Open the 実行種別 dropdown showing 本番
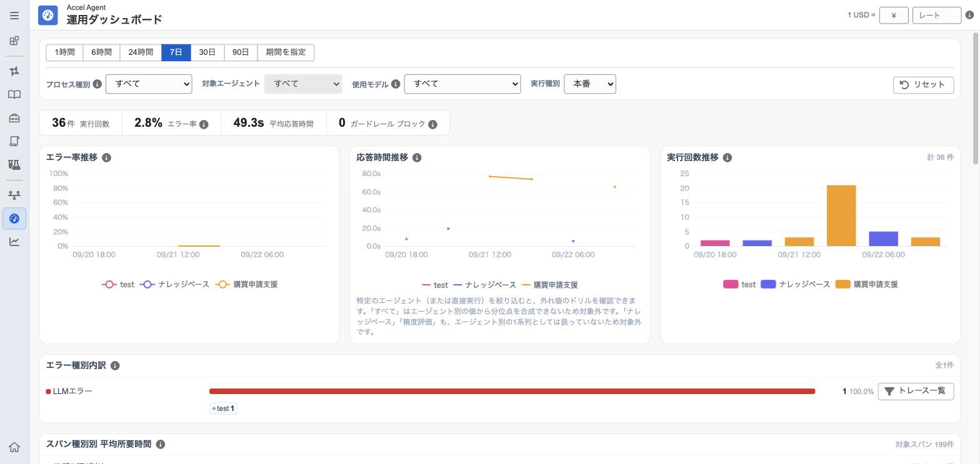The width and height of the screenshot is (980, 464). point(590,84)
